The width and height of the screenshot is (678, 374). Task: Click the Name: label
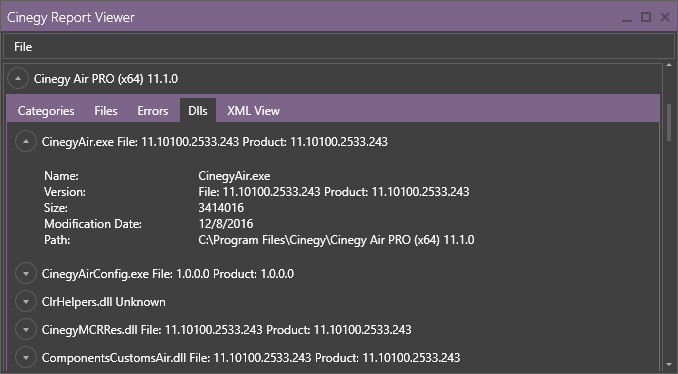click(61, 176)
